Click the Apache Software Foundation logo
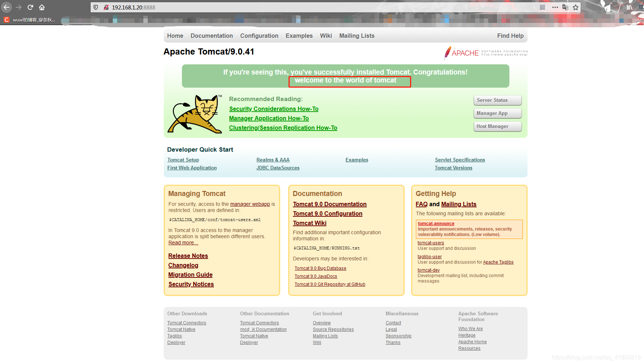644x364 pixels. [485, 53]
